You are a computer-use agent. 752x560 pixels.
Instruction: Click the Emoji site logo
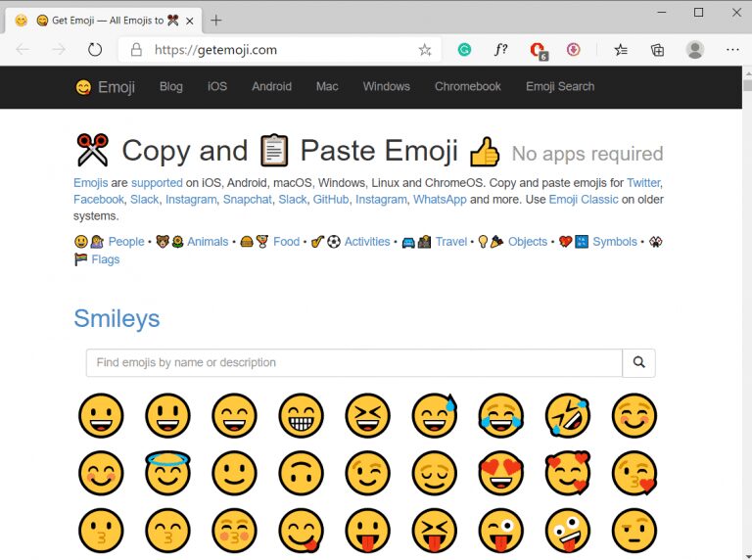[x=105, y=87]
